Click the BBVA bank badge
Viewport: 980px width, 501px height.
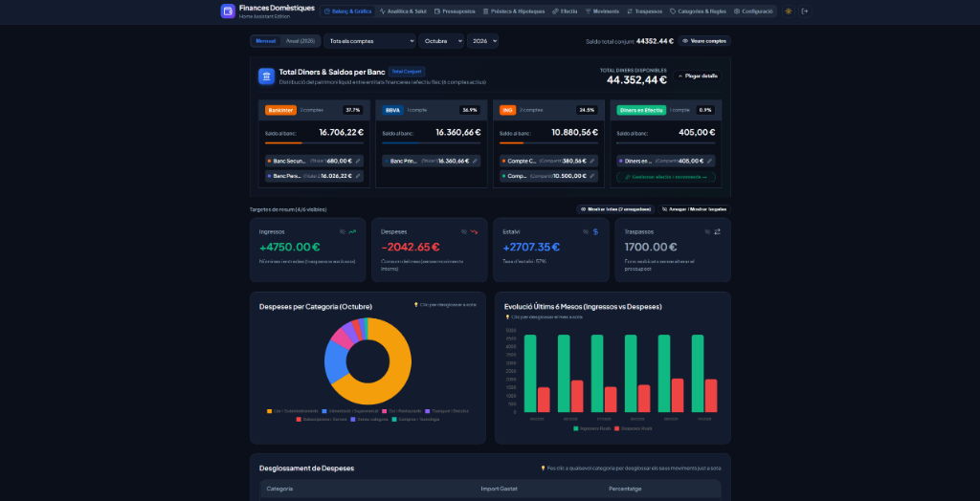pyautogui.click(x=393, y=110)
